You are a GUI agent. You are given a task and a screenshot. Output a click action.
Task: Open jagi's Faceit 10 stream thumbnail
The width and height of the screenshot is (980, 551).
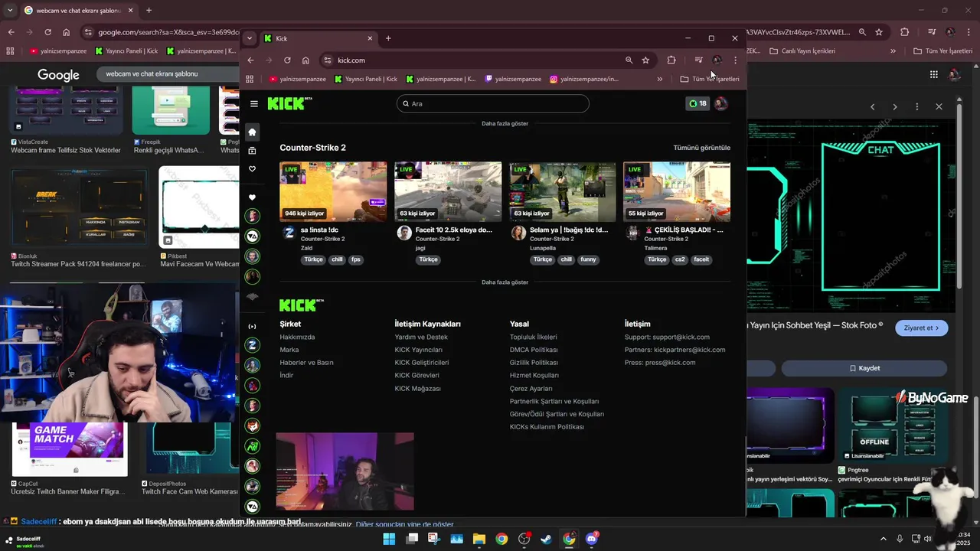coord(448,192)
